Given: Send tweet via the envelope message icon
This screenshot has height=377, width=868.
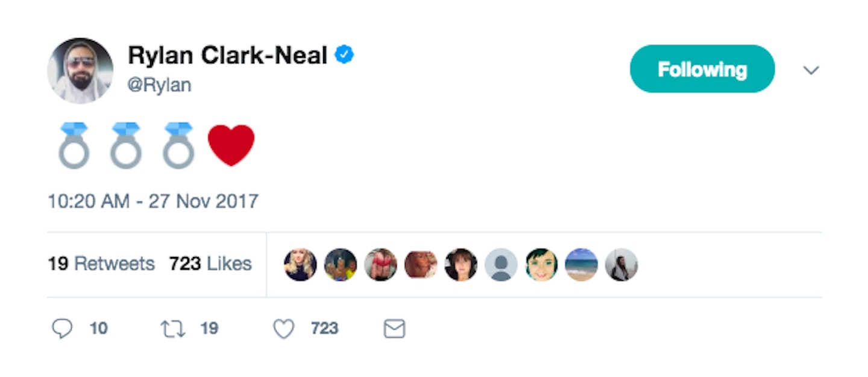Looking at the screenshot, I should click(394, 329).
